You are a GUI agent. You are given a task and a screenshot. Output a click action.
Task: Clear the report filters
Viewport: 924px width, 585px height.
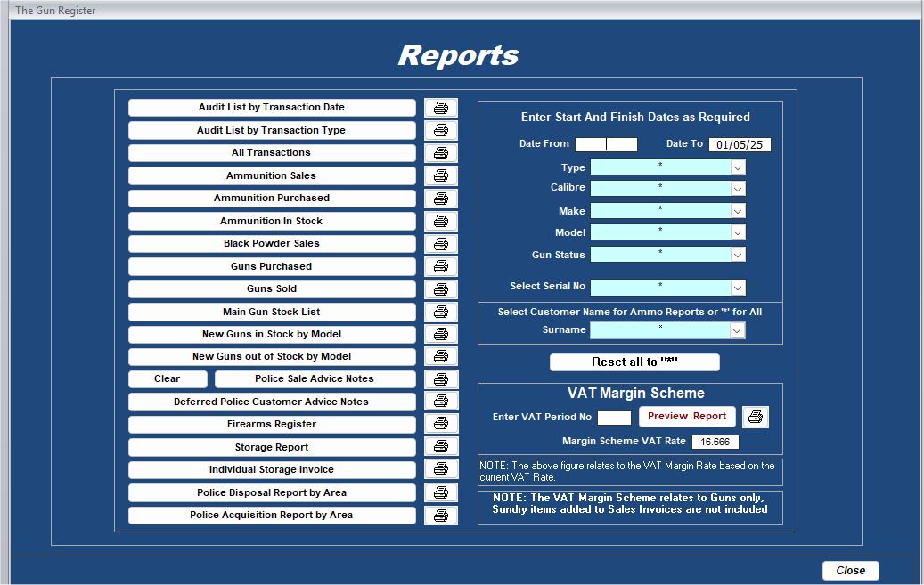[x=168, y=378]
